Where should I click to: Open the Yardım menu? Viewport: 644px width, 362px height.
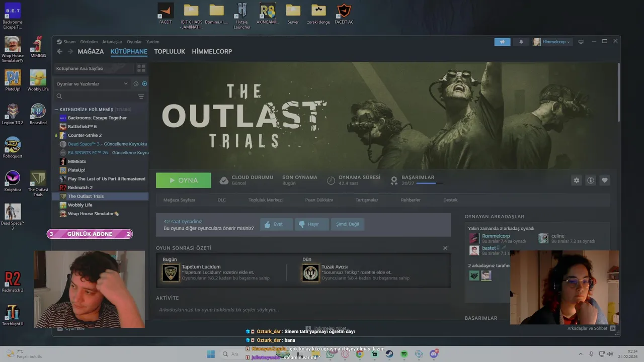pos(152,42)
